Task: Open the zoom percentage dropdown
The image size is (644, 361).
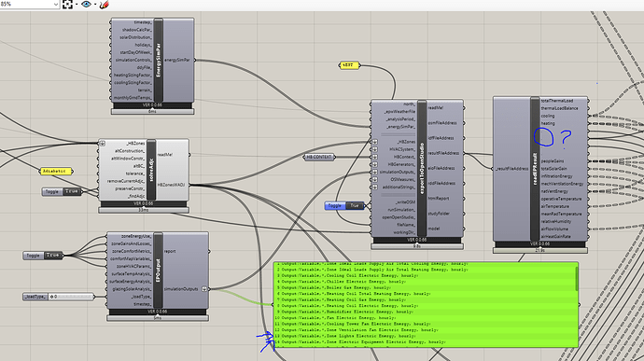Action: click(x=56, y=4)
